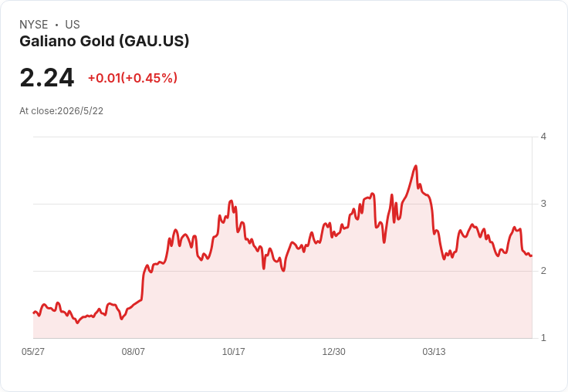The width and height of the screenshot is (568, 392).
Task: Click the At close:2026/5/22 timestamp
Action: (x=61, y=111)
